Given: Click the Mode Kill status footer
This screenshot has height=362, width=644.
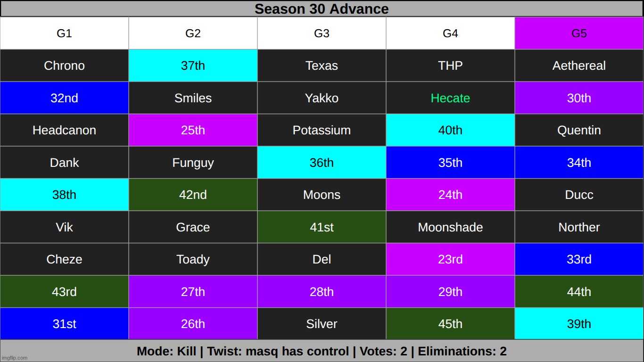Looking at the screenshot, I should pyautogui.click(x=322, y=351).
